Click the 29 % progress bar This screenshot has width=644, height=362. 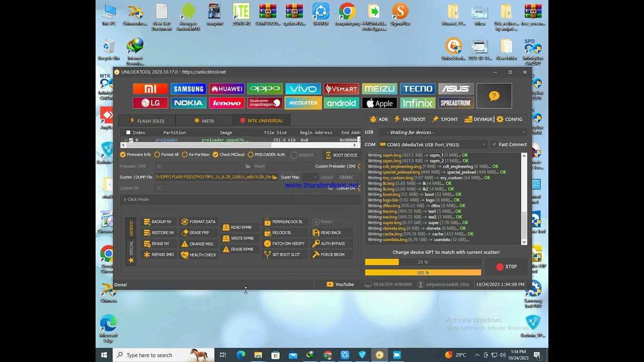pyautogui.click(x=423, y=262)
